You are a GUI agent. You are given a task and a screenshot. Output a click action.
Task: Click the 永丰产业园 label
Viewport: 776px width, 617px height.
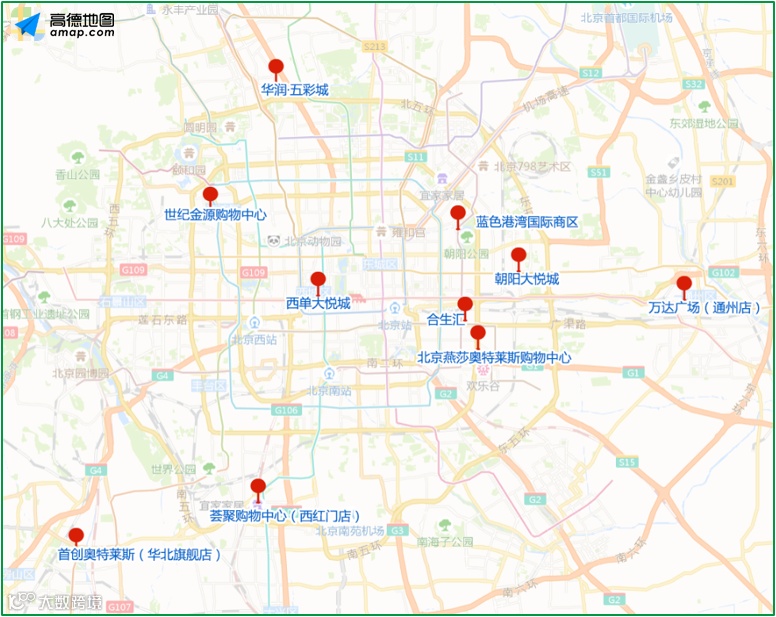[190, 9]
